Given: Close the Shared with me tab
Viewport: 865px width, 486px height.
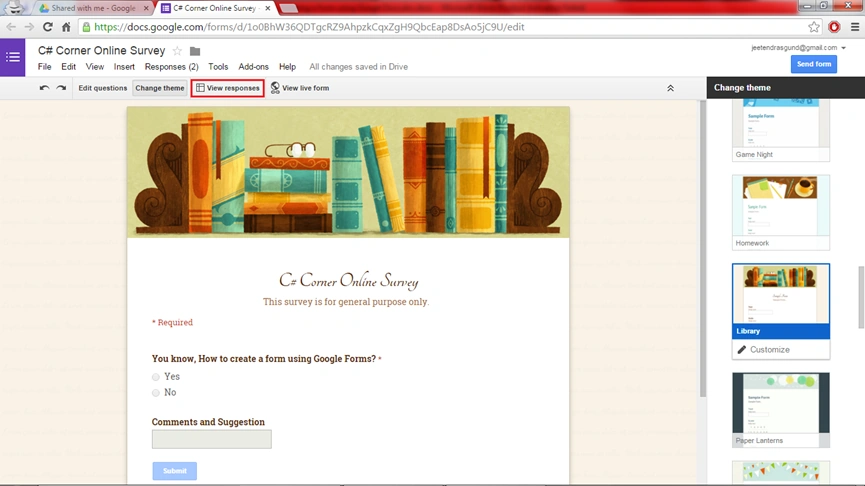Looking at the screenshot, I should [x=146, y=8].
